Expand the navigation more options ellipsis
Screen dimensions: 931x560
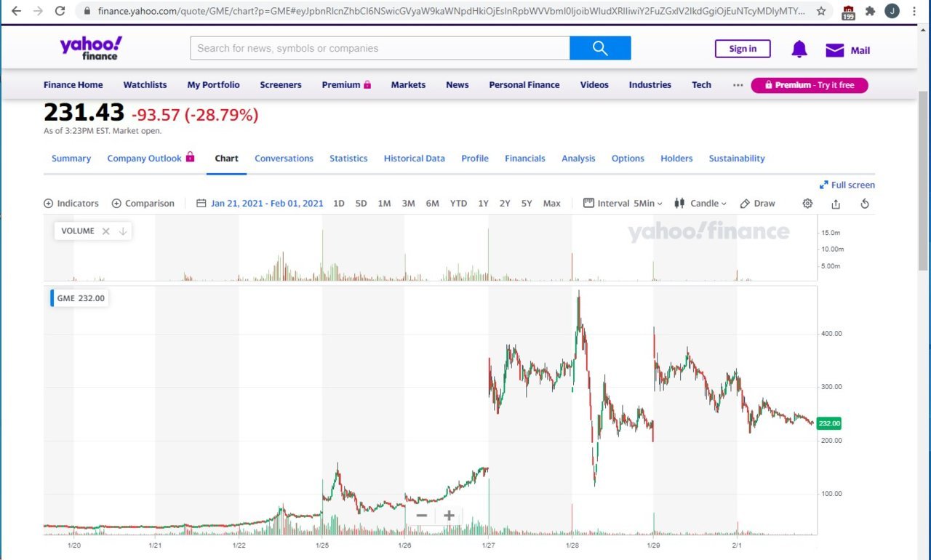pos(738,85)
